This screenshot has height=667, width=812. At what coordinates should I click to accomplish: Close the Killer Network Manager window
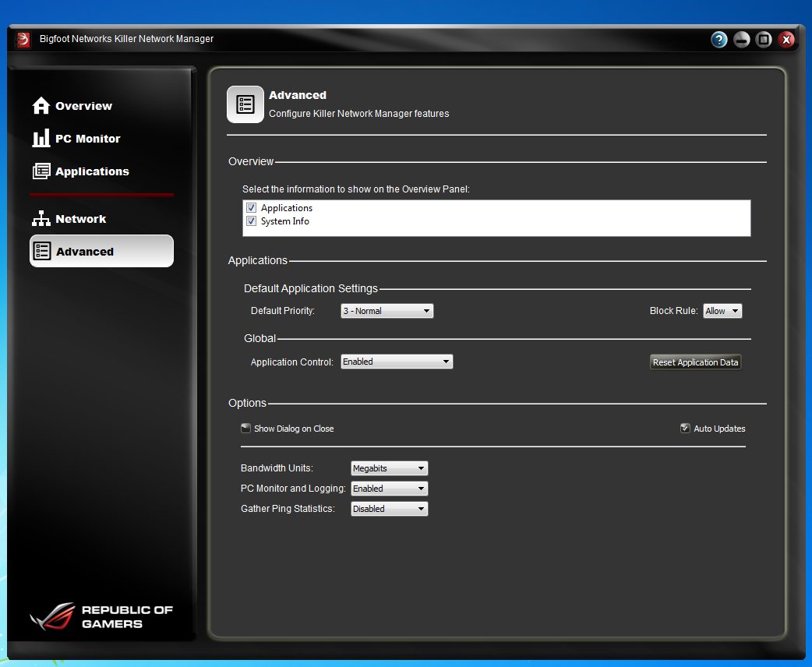click(x=786, y=40)
